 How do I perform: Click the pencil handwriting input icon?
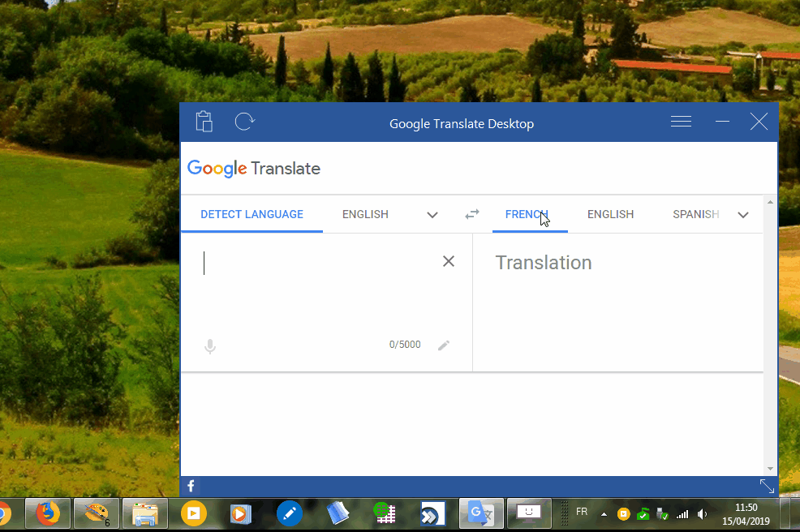click(x=444, y=345)
